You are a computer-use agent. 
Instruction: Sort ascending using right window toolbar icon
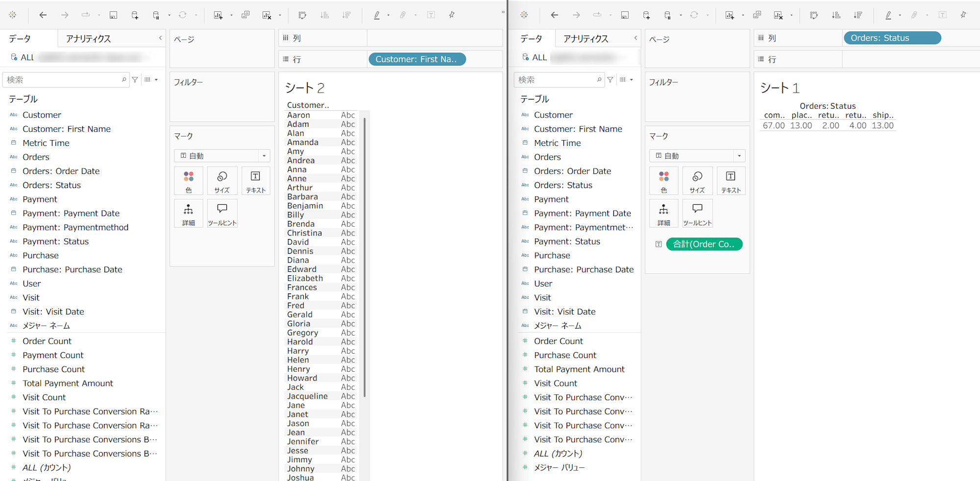point(836,15)
